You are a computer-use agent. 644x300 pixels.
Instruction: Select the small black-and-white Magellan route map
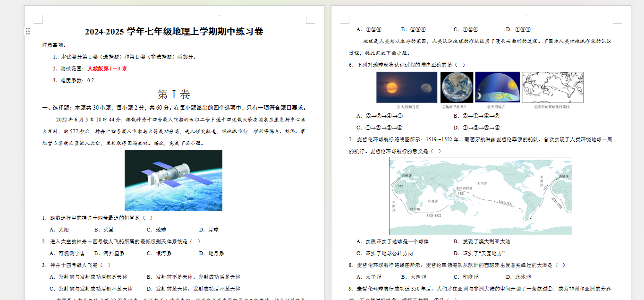552,87
